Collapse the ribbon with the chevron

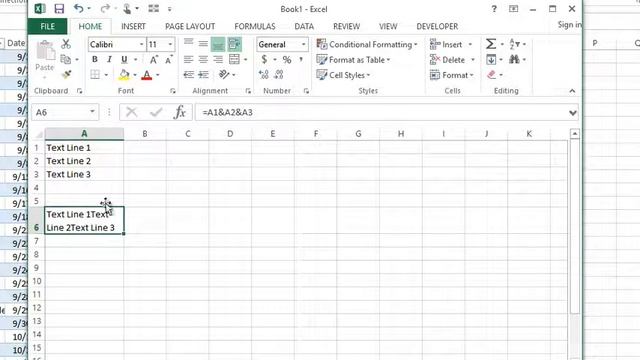(x=572, y=91)
